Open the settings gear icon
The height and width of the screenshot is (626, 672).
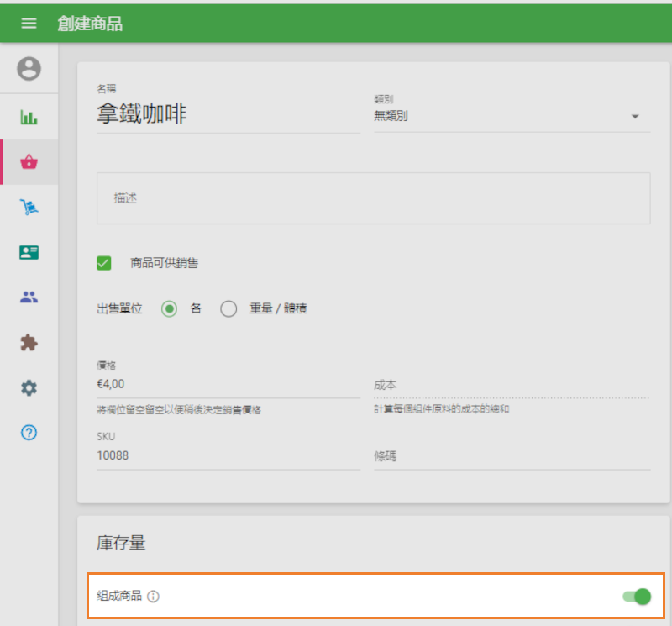tap(29, 388)
